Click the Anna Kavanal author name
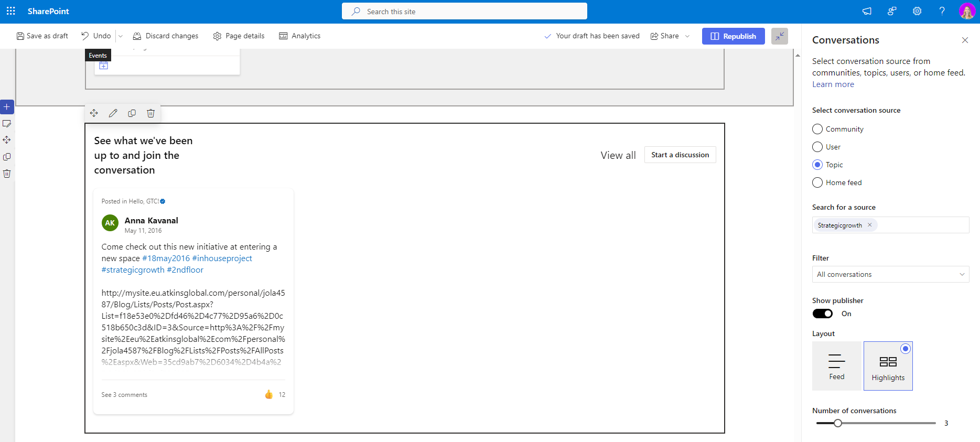 [151, 221]
